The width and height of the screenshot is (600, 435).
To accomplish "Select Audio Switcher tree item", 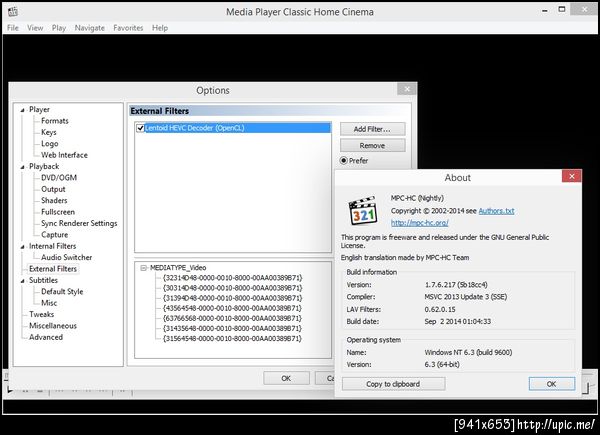I will click(67, 257).
